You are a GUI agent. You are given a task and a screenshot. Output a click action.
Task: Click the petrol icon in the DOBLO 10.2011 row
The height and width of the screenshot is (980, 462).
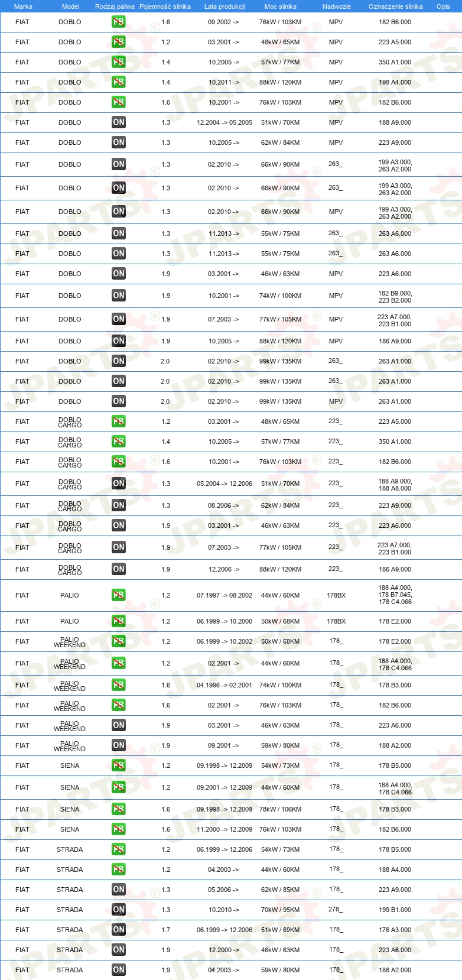(119, 82)
